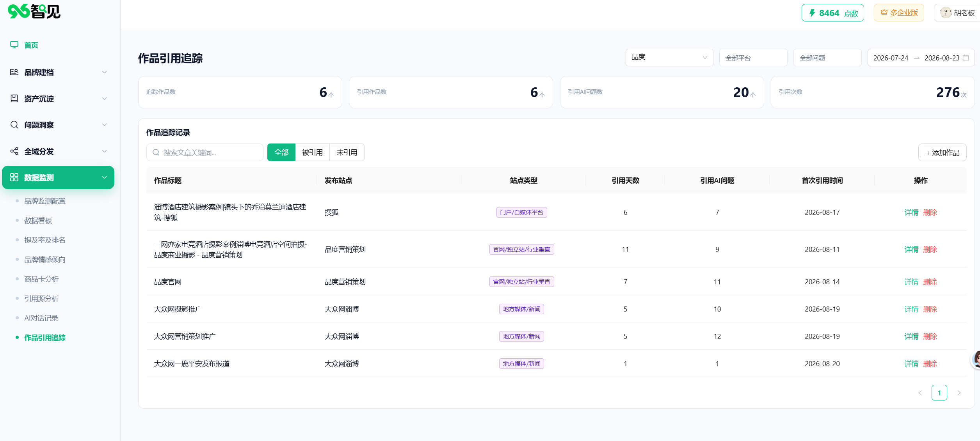Click the 数据监测 grid icon
The width and height of the screenshot is (980, 441).
point(14,177)
